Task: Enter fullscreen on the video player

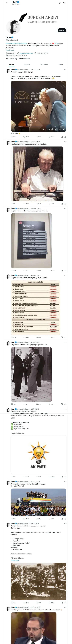Action: [64, 129]
